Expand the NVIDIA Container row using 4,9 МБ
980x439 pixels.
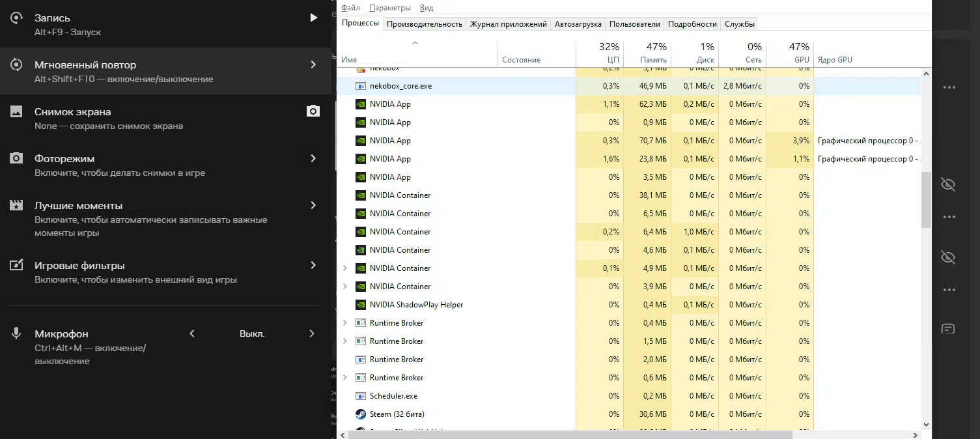(345, 268)
